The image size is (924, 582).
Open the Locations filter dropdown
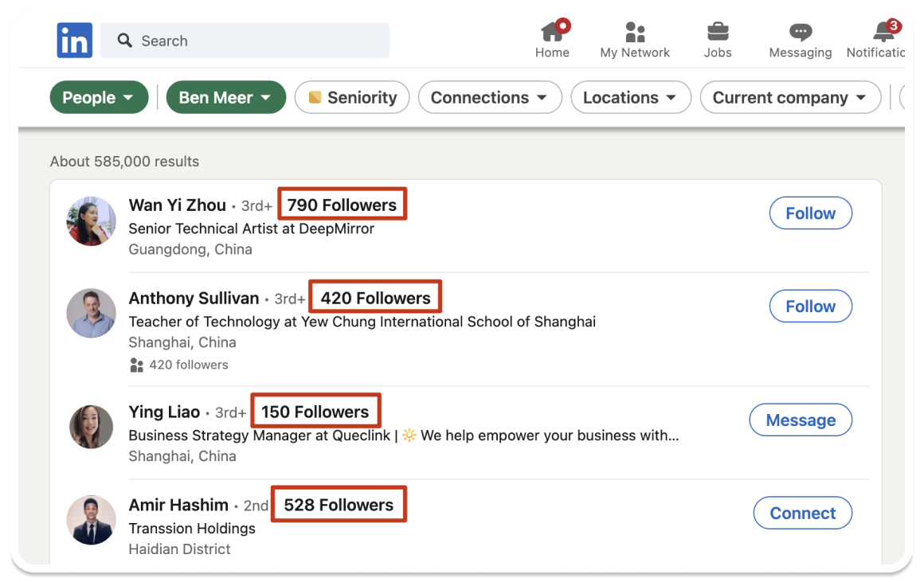(x=629, y=98)
